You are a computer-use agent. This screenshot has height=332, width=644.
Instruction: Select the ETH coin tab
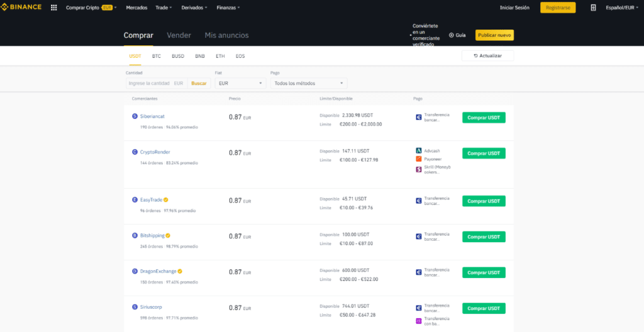tap(220, 56)
